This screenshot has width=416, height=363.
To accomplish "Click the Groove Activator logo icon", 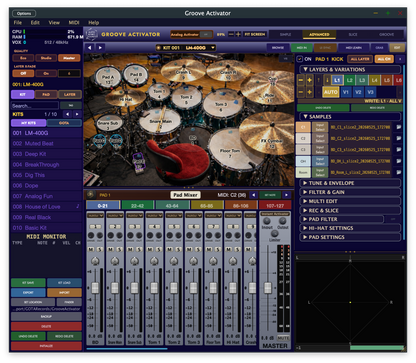I will (x=91, y=34).
